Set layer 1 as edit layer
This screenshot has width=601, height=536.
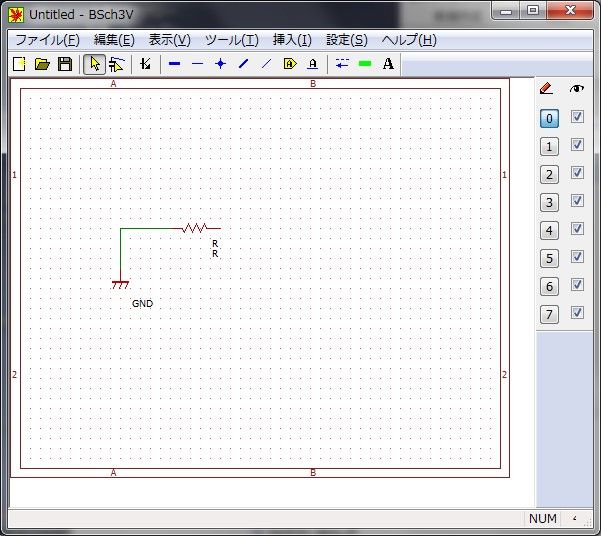point(549,146)
